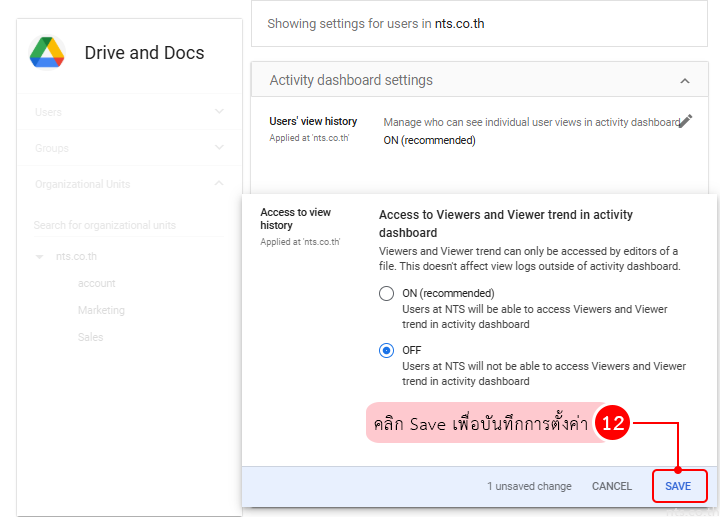The image size is (720, 517).
Task: Collapse the Activity dashboard settings panel
Action: coord(685,80)
